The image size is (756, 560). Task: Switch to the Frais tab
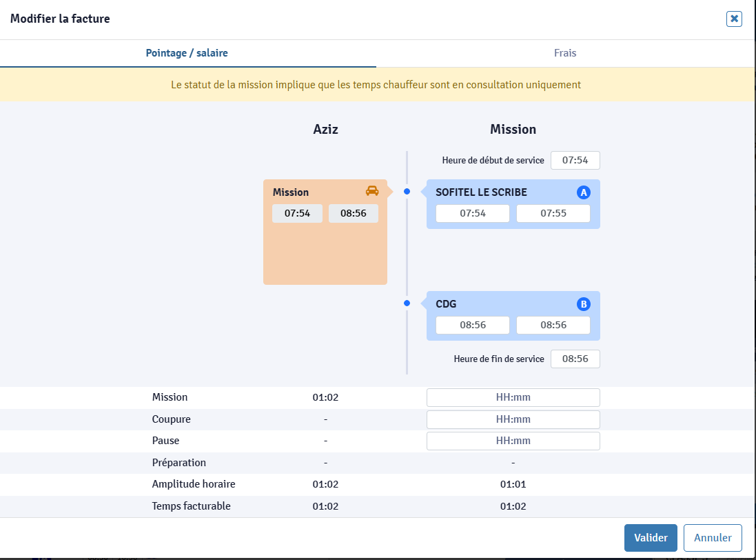565,53
